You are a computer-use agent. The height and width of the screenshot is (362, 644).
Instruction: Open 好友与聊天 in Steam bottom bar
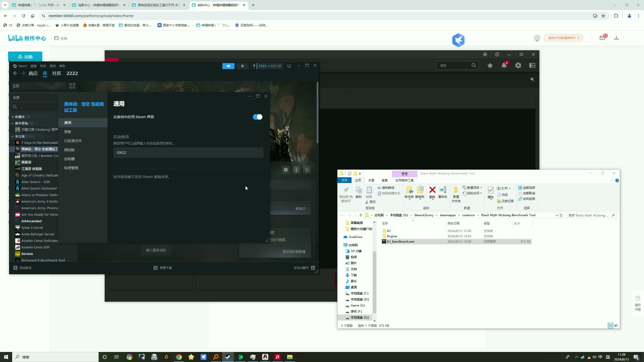coord(304,268)
